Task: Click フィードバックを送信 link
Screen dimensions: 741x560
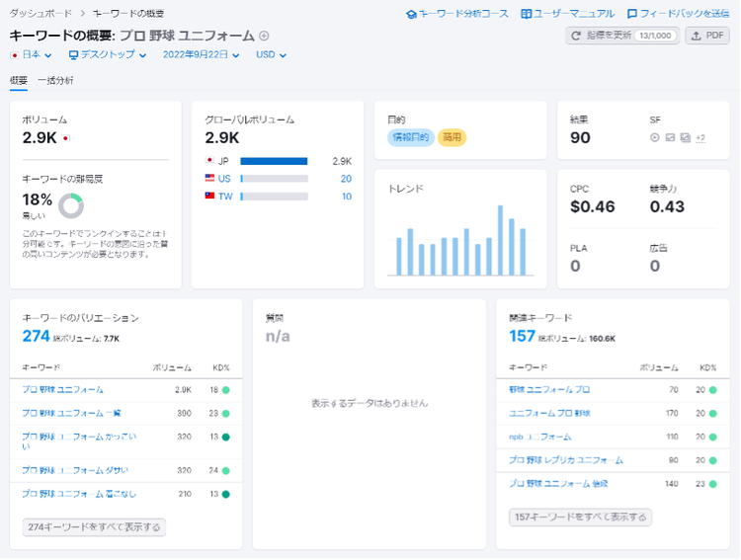Action: (678, 14)
